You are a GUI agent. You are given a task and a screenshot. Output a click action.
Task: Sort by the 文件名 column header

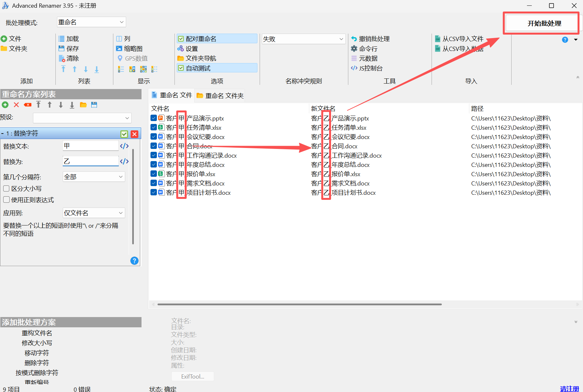(x=160, y=109)
